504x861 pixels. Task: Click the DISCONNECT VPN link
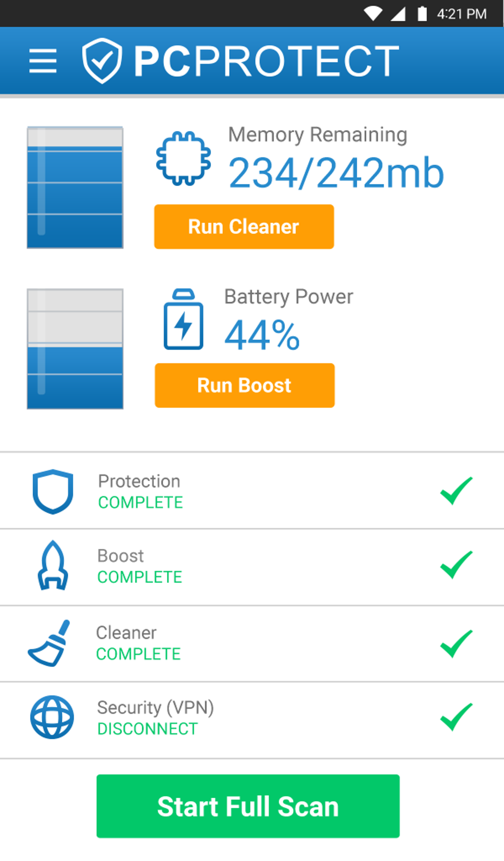pos(147,728)
